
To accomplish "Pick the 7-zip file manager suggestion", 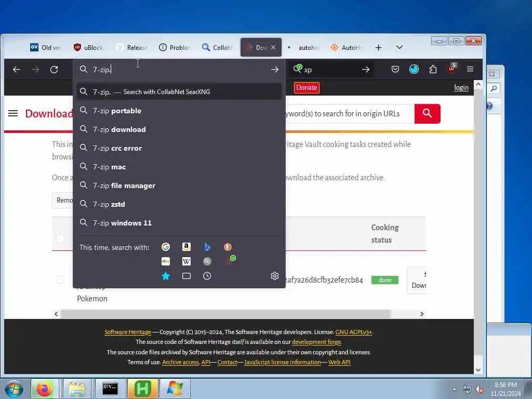I will coord(179,185).
